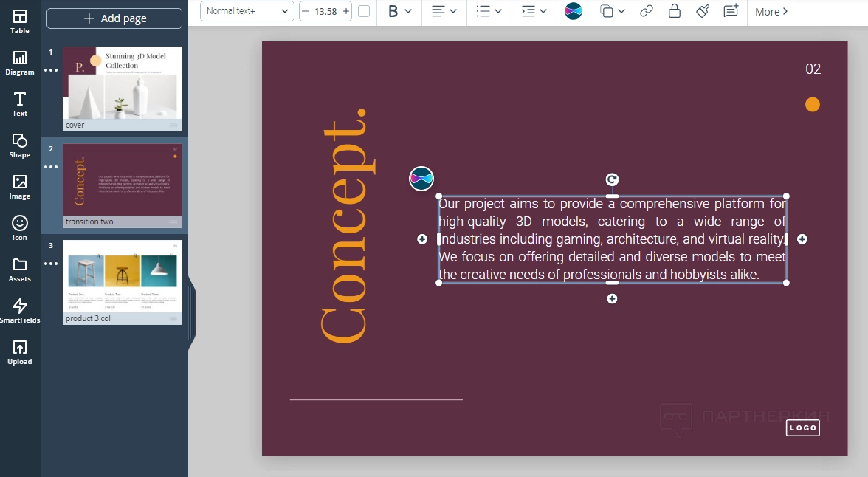Open the Diagram panel
Screen dimensions: 868x477
[x=20, y=63]
